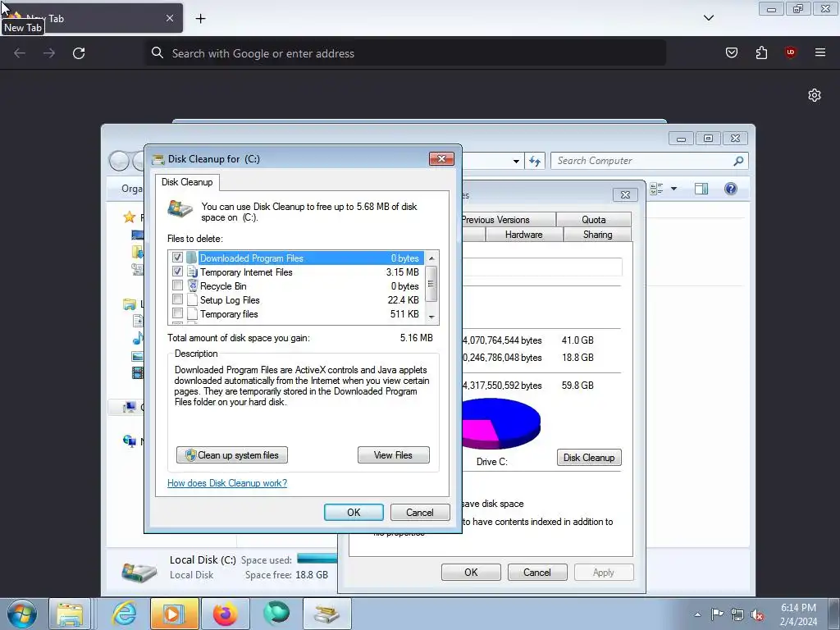This screenshot has width=840, height=630.
Task: Click the Recycle Bin icon in the list
Action: [192, 285]
